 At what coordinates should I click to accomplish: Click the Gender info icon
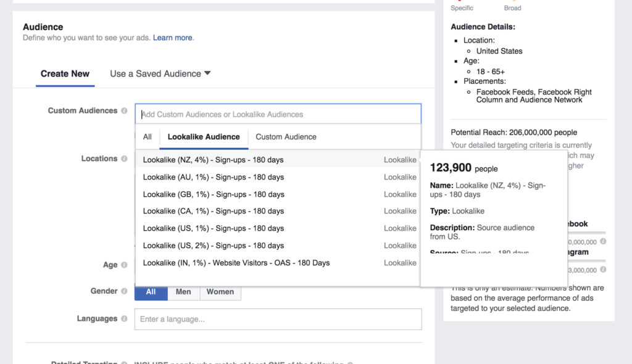pos(124,291)
